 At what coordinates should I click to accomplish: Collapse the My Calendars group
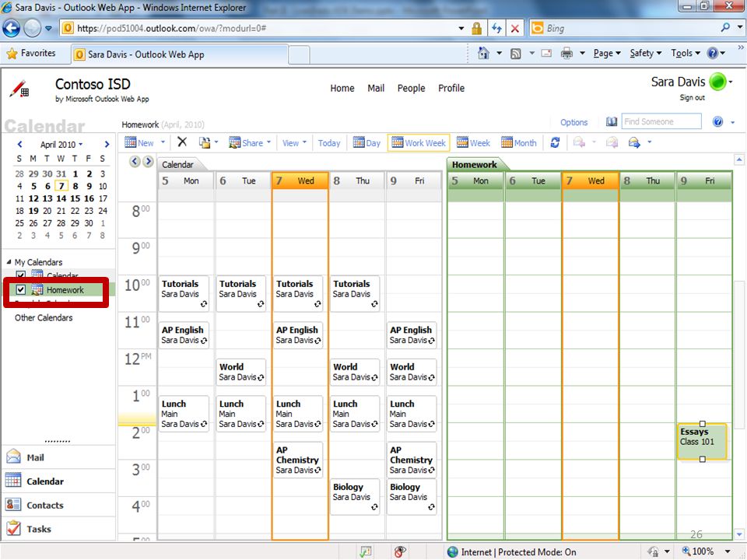(9, 262)
